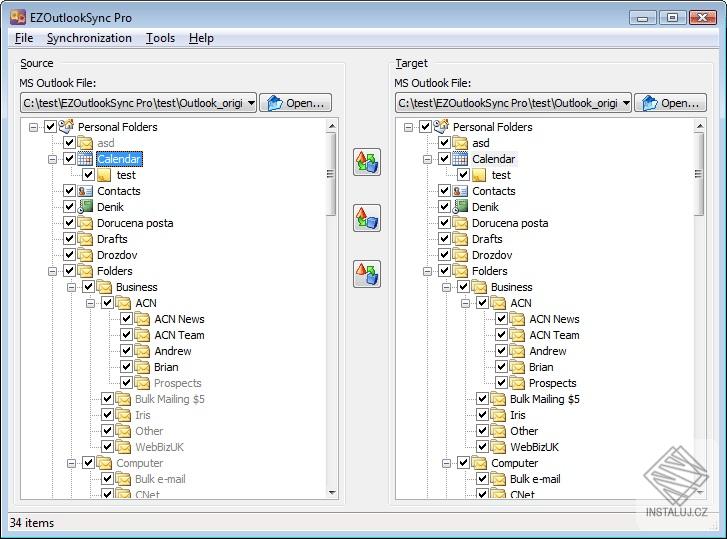Uncheck the Source Drafts checkbox
Image resolution: width=727 pixels, height=539 pixels.
[x=69, y=239]
